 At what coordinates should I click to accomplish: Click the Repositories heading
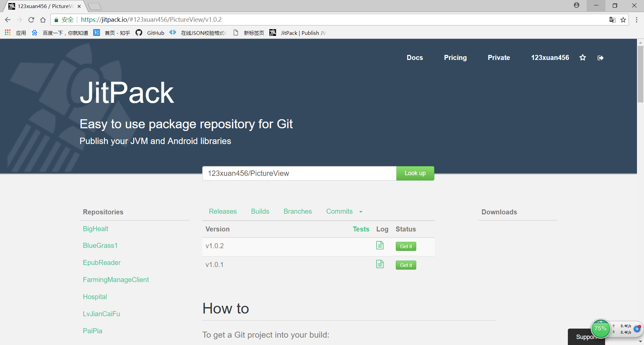tap(103, 212)
